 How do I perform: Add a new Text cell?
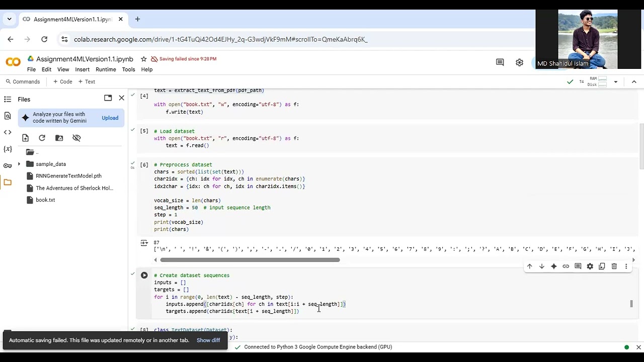(x=87, y=81)
